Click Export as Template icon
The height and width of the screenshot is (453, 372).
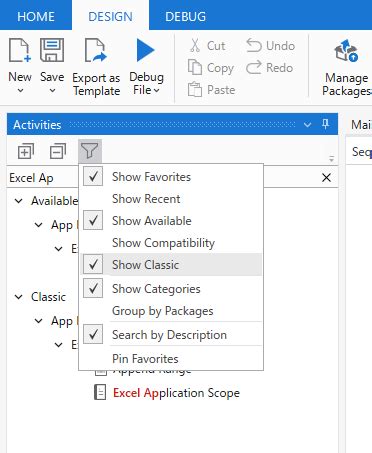96,50
